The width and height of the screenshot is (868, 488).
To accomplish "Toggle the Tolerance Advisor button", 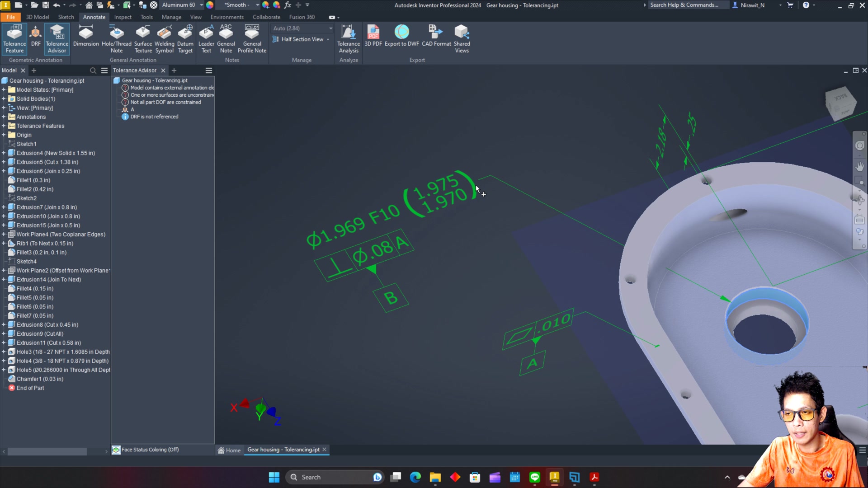I will (57, 39).
